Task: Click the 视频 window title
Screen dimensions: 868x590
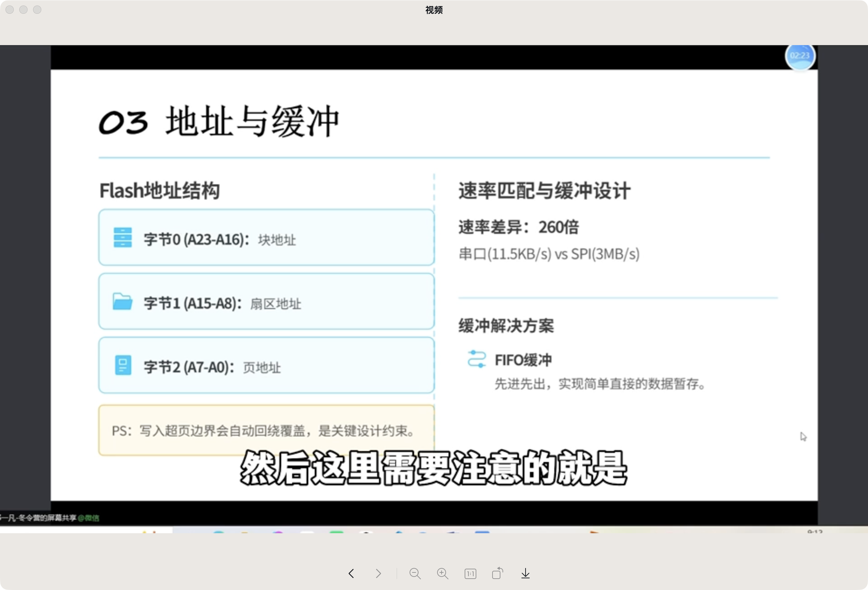Action: coord(433,10)
